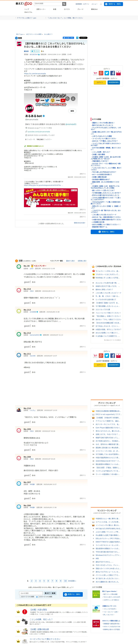Click the header Q&Aを検索 input field
The image size is (138, 644).
[48, 4]
